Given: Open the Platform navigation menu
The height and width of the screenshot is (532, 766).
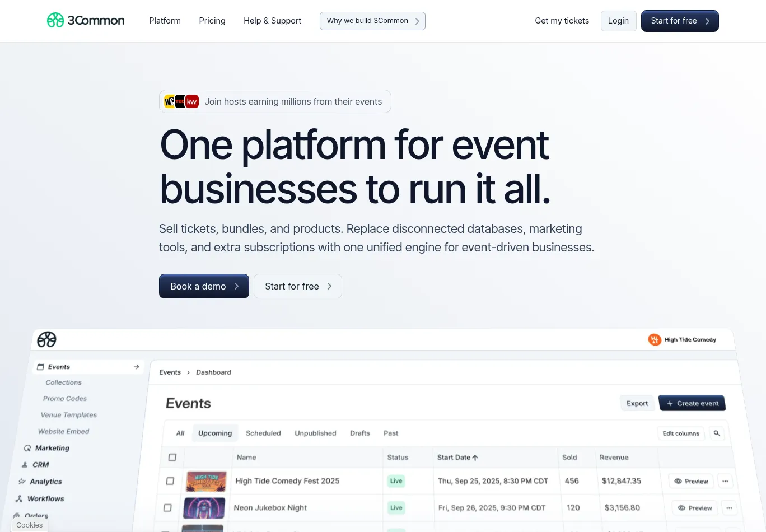Looking at the screenshot, I should tap(165, 21).
